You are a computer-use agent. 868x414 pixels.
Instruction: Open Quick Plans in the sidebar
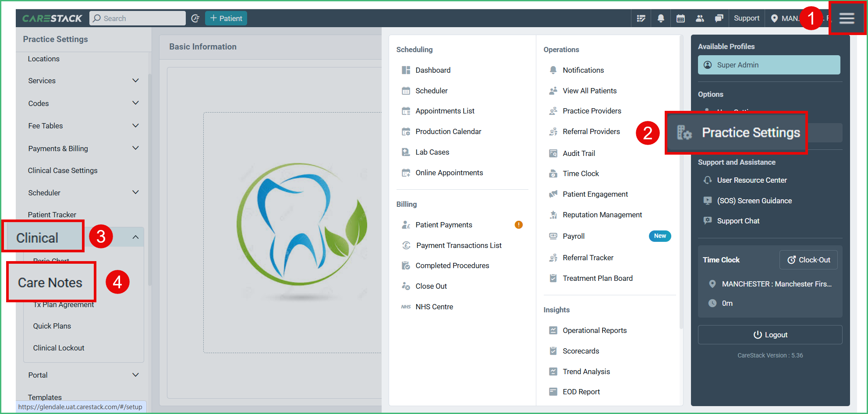click(x=52, y=326)
